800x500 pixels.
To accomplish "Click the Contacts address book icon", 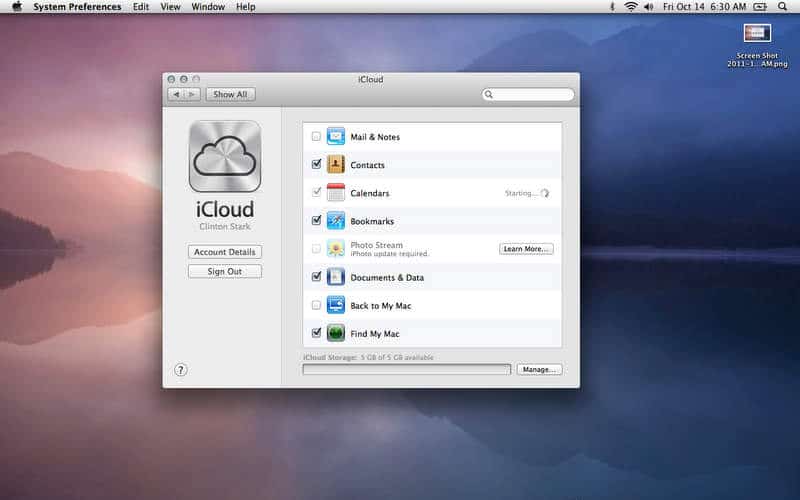I will click(x=336, y=165).
